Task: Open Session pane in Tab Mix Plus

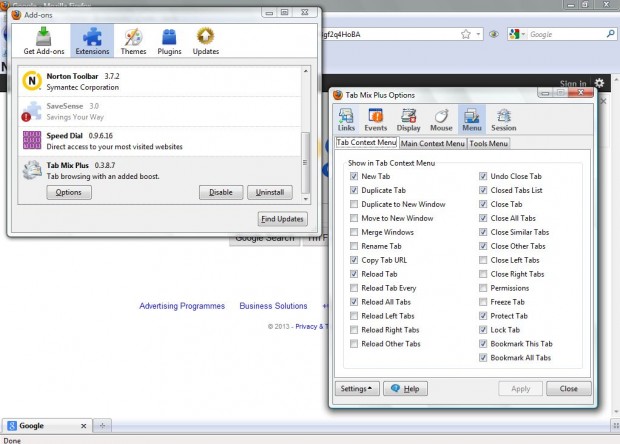Action: [504, 120]
